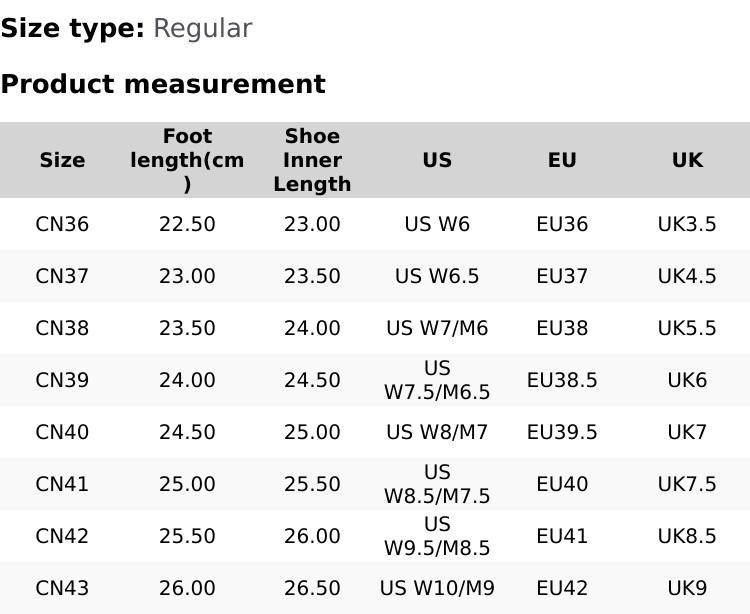
Task: Select the CN36 size cell
Action: [x=62, y=224]
